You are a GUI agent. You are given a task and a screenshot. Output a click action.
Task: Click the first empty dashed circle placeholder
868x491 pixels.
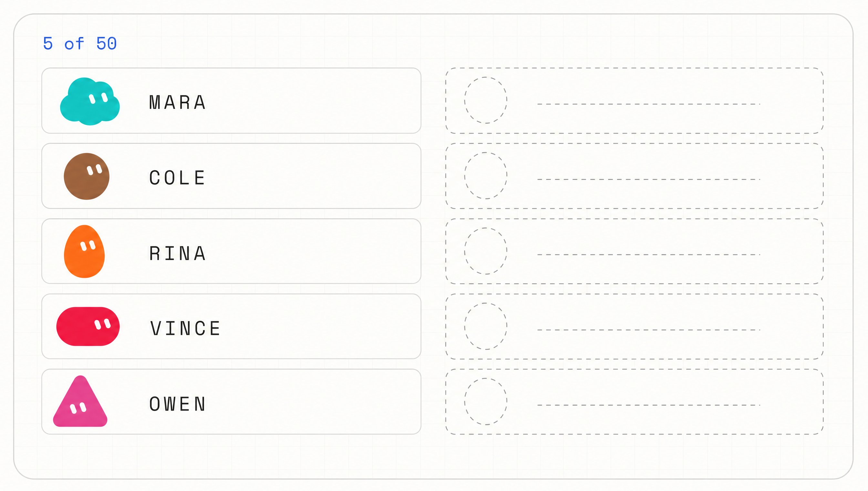coord(485,100)
